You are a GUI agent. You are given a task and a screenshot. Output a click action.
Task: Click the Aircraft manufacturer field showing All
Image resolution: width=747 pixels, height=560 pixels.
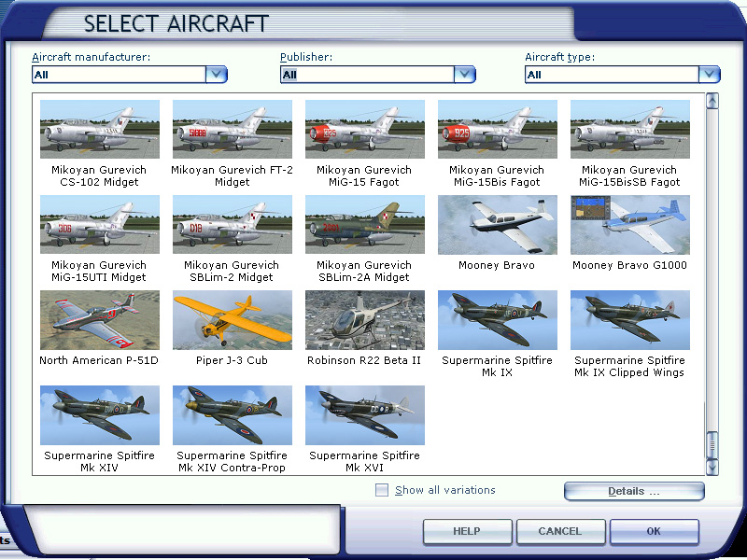pos(120,75)
